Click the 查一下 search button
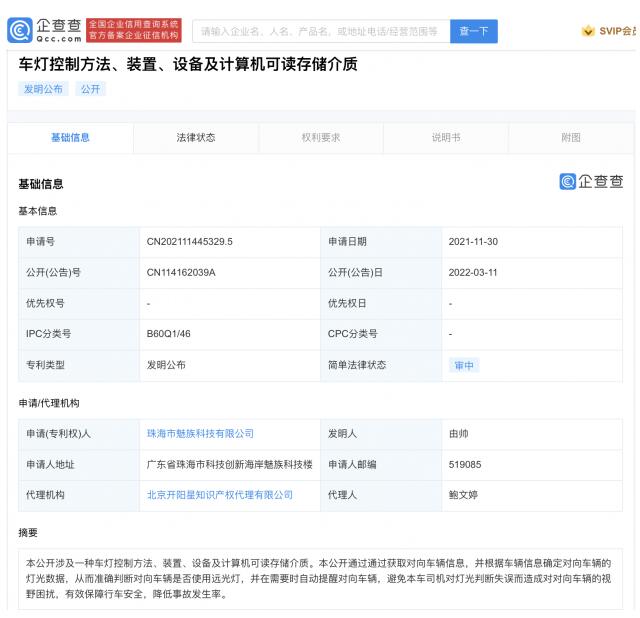The image size is (640, 618). pyautogui.click(x=473, y=31)
